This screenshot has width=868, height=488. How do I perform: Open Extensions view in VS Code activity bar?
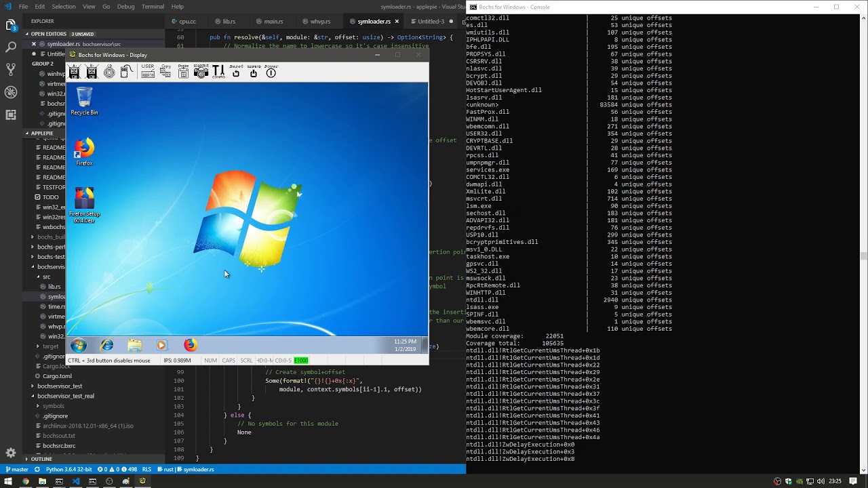pyautogui.click(x=11, y=115)
